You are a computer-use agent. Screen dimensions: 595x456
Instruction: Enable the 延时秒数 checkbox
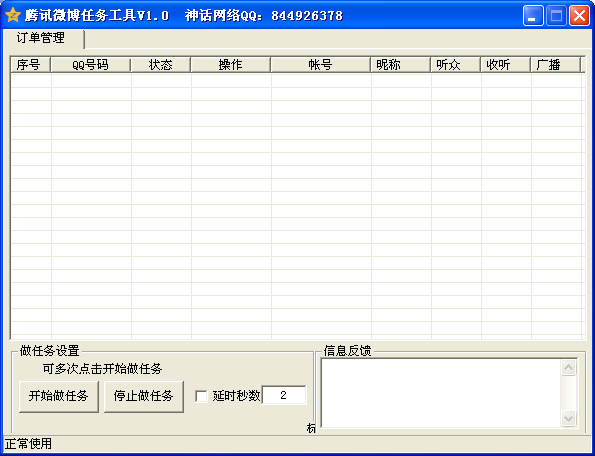click(201, 396)
